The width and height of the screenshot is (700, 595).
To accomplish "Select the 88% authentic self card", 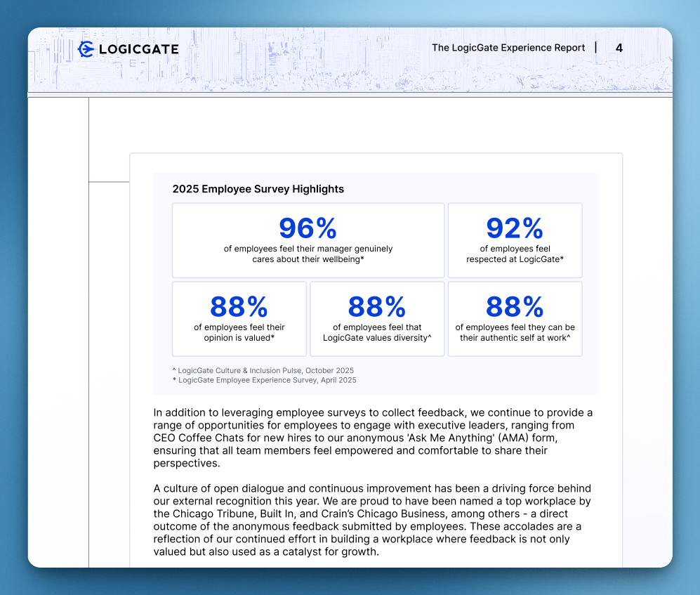I will click(x=515, y=319).
